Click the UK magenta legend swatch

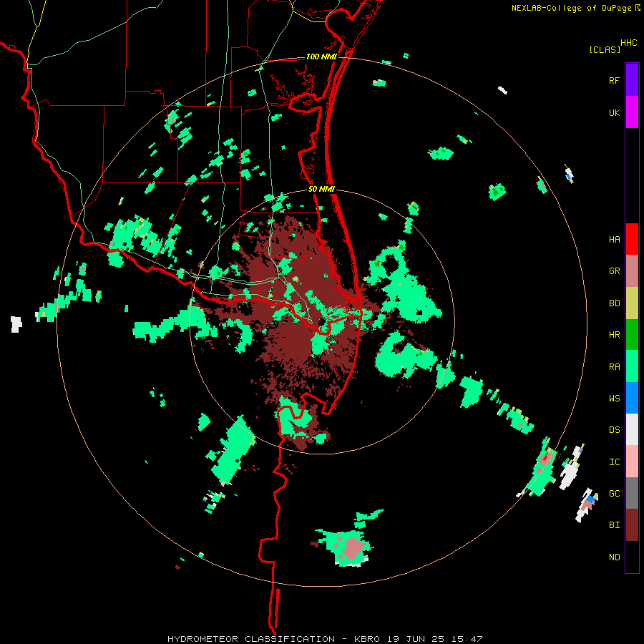(632, 112)
